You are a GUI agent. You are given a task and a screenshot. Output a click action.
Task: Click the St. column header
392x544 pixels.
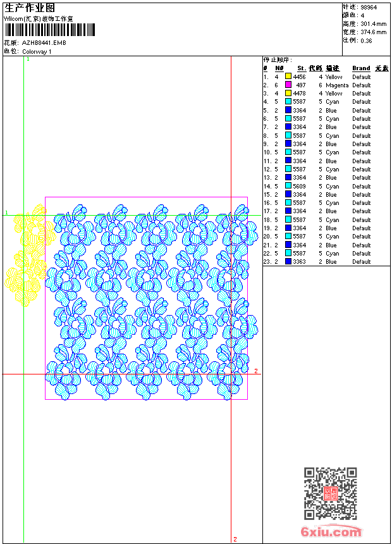coord(302,68)
